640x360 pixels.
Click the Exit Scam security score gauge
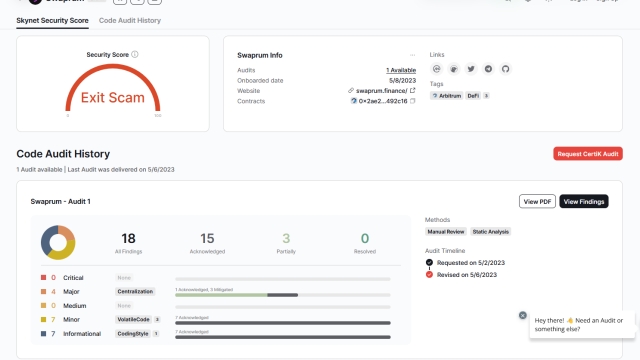point(113,89)
